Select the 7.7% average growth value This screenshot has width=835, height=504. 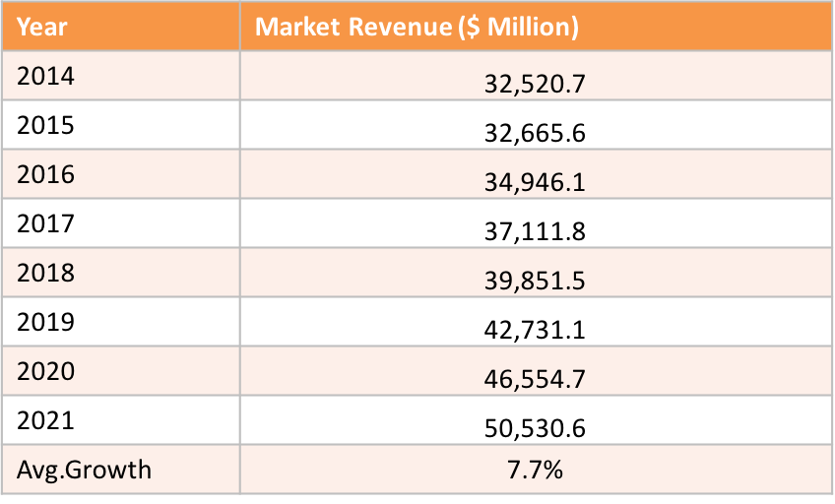coord(535,470)
